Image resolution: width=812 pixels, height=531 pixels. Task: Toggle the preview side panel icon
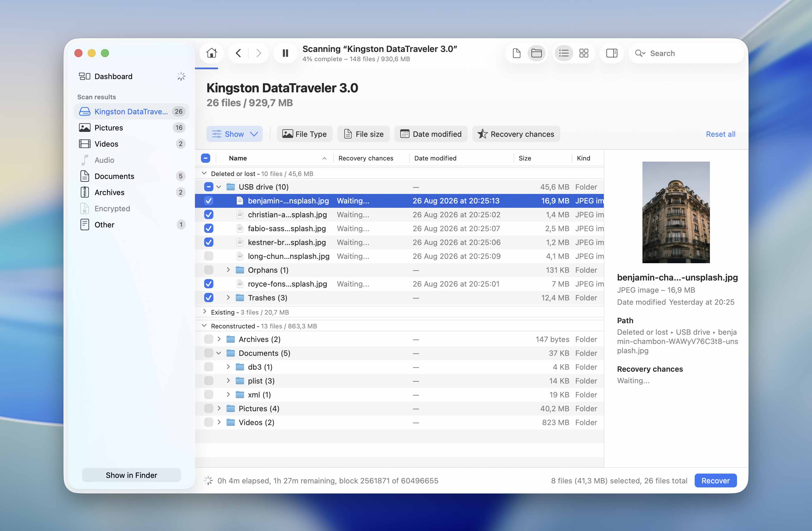pos(612,53)
